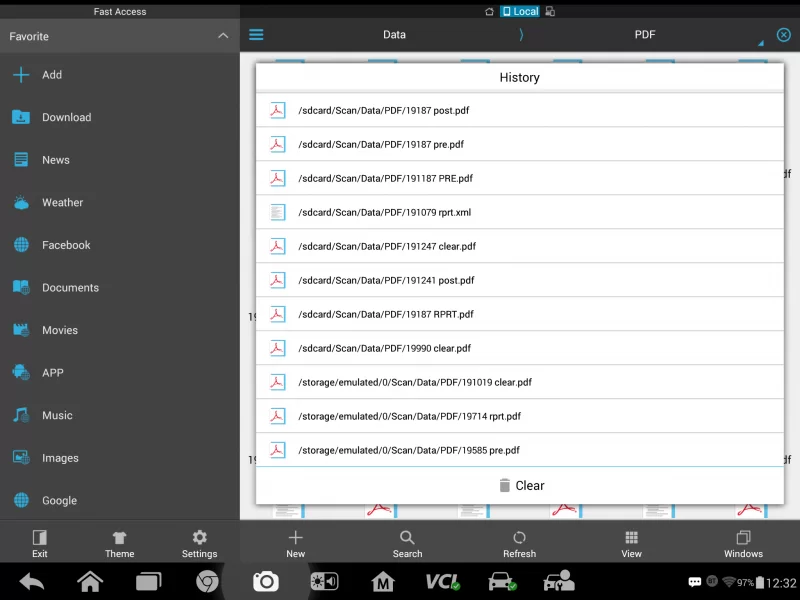Collapse the Favorite section chevron
Image resolution: width=800 pixels, height=600 pixels.
(x=223, y=36)
